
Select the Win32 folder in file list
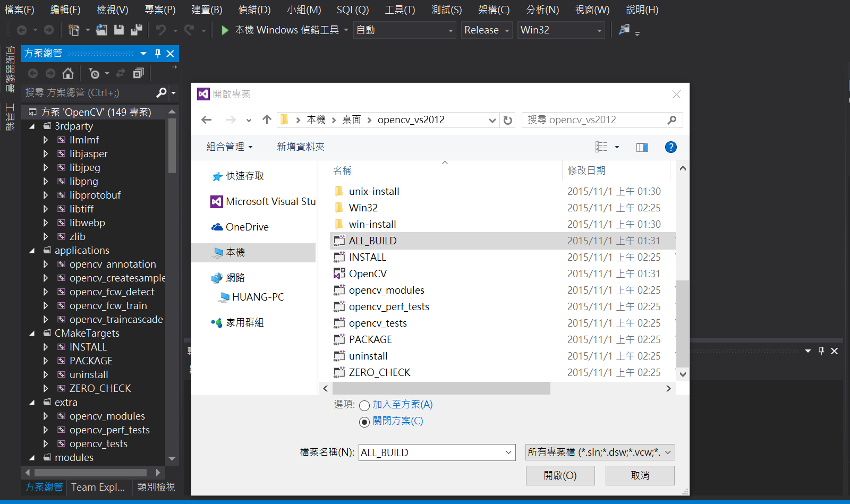coord(363,208)
